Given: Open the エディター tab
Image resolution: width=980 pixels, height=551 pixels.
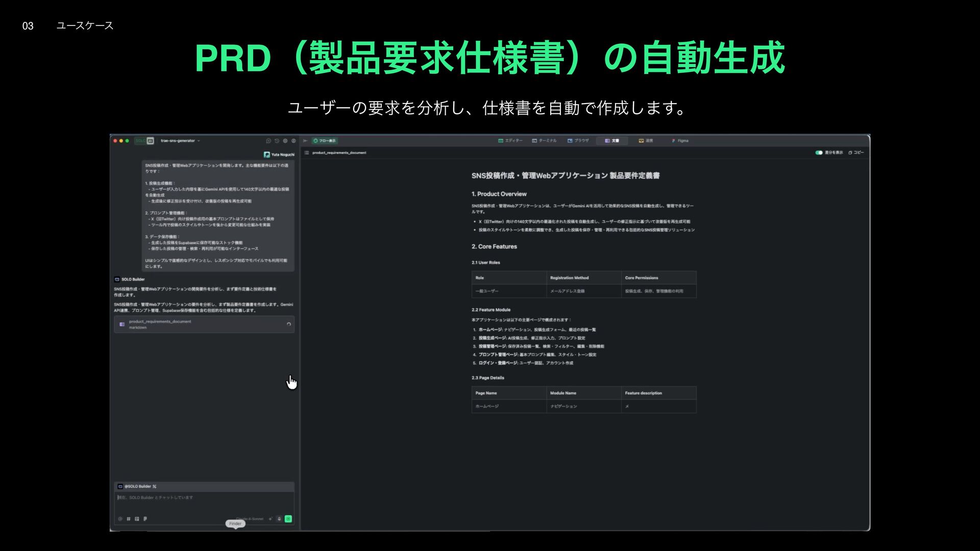Looking at the screenshot, I should [x=510, y=141].
